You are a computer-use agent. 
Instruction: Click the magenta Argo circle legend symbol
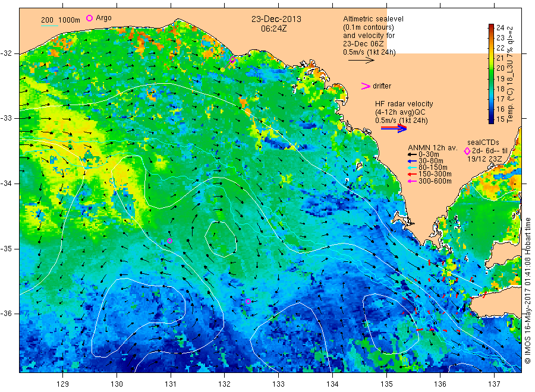coord(89,18)
